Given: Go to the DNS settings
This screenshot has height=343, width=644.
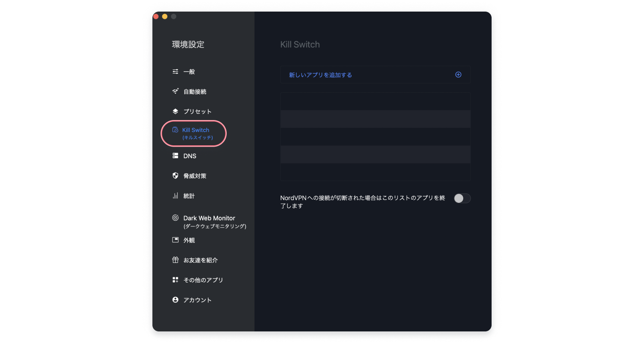Looking at the screenshot, I should (x=190, y=156).
